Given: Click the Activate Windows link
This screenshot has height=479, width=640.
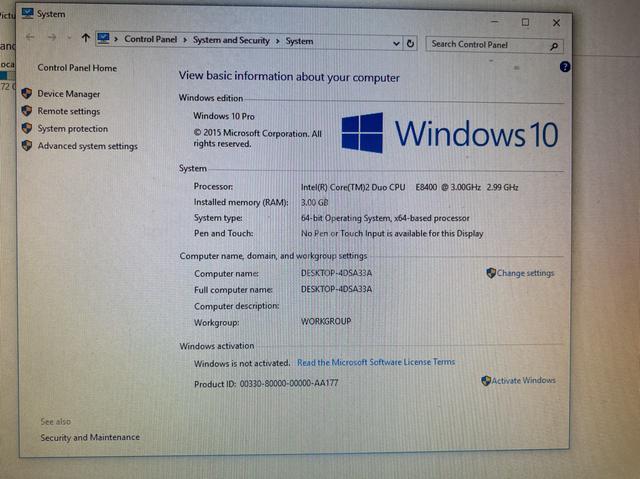Looking at the screenshot, I should click(x=523, y=380).
